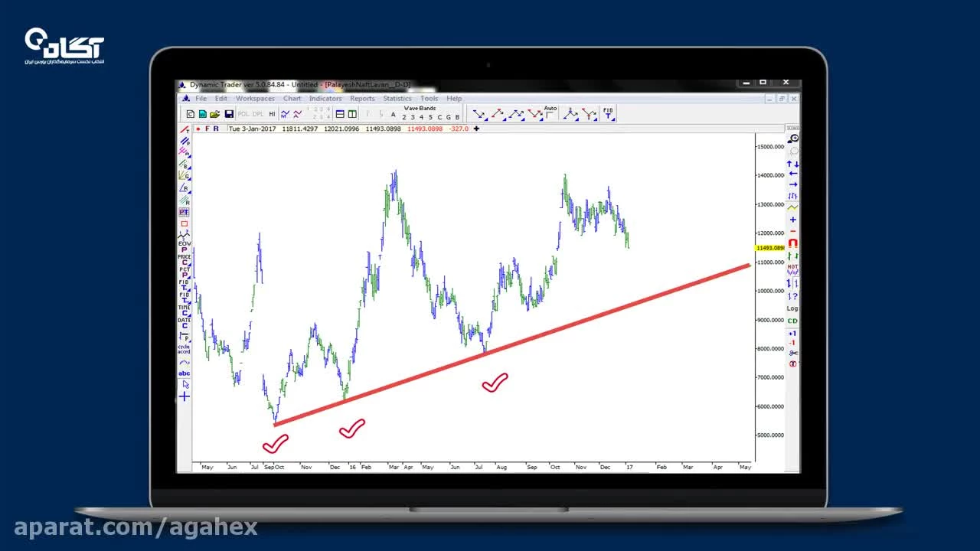Click the PDL toolbar button
Viewport: 980px width, 551px height.
pyautogui.click(x=243, y=114)
